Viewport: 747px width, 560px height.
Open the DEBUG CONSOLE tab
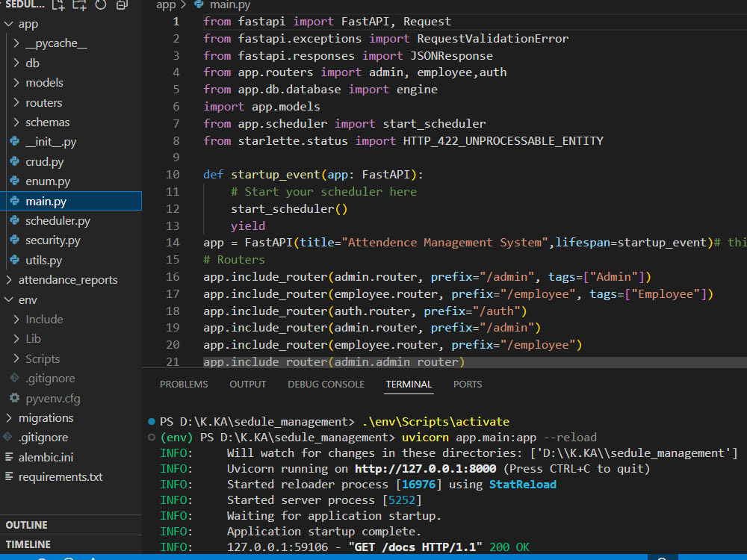(x=326, y=385)
